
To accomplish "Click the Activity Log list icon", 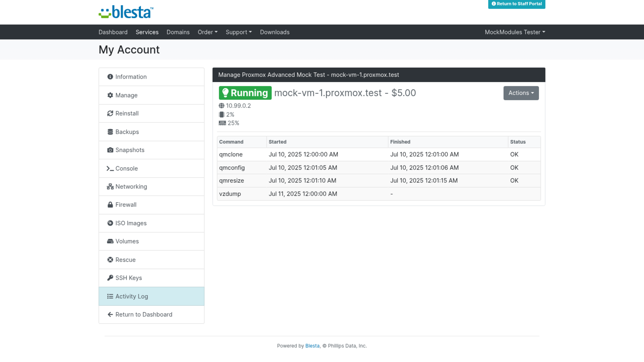I will [110, 296].
